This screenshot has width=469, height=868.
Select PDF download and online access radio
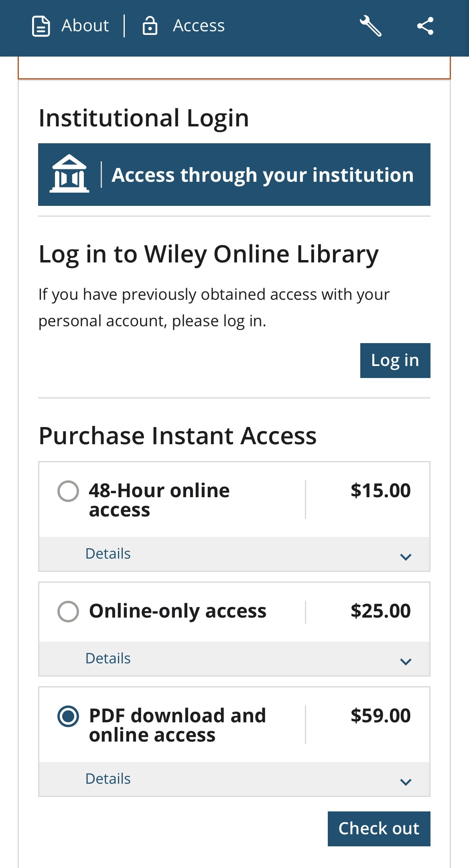pos(68,716)
